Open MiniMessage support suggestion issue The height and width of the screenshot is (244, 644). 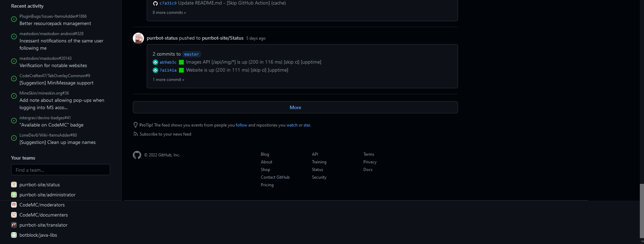(x=56, y=83)
